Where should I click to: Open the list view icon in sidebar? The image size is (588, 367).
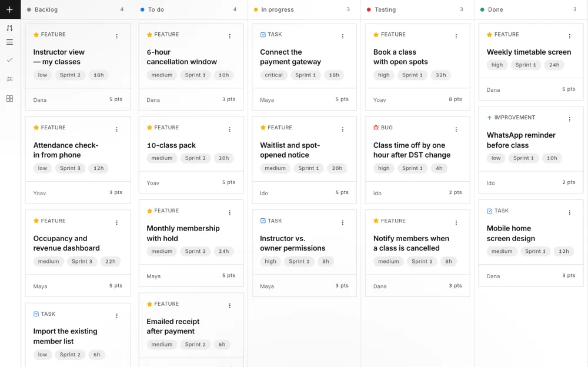(10, 42)
